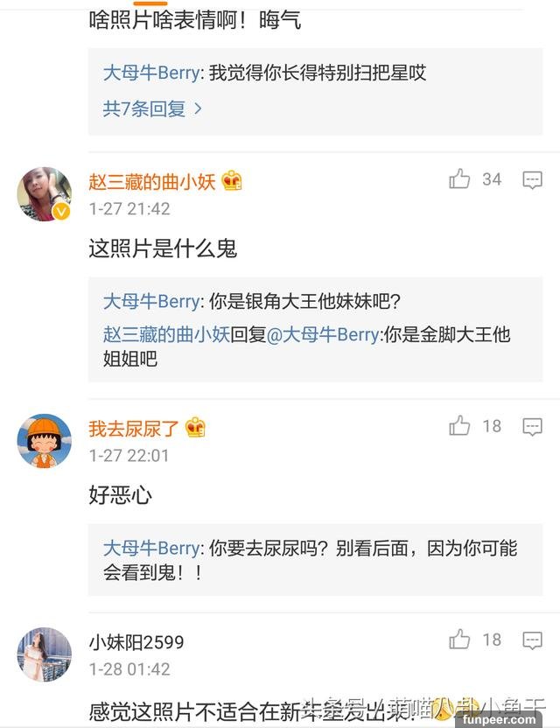Click the @大母牛Berry mention link

(322, 334)
